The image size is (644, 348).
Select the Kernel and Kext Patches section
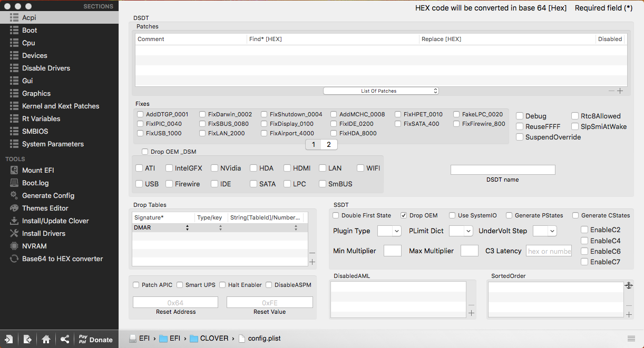tap(60, 106)
